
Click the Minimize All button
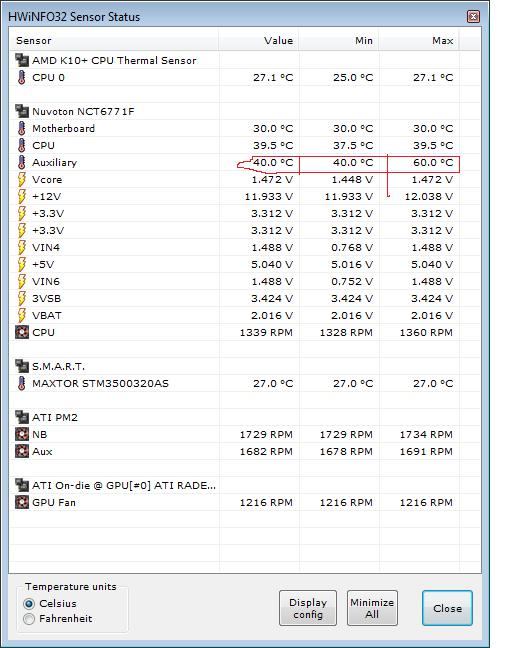coord(372,608)
